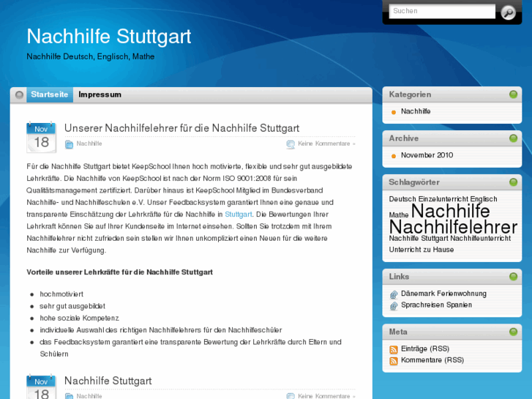This screenshot has width=532, height=399.
Task: Click the orange bullet beside Nachhilfe category
Action: point(394,113)
